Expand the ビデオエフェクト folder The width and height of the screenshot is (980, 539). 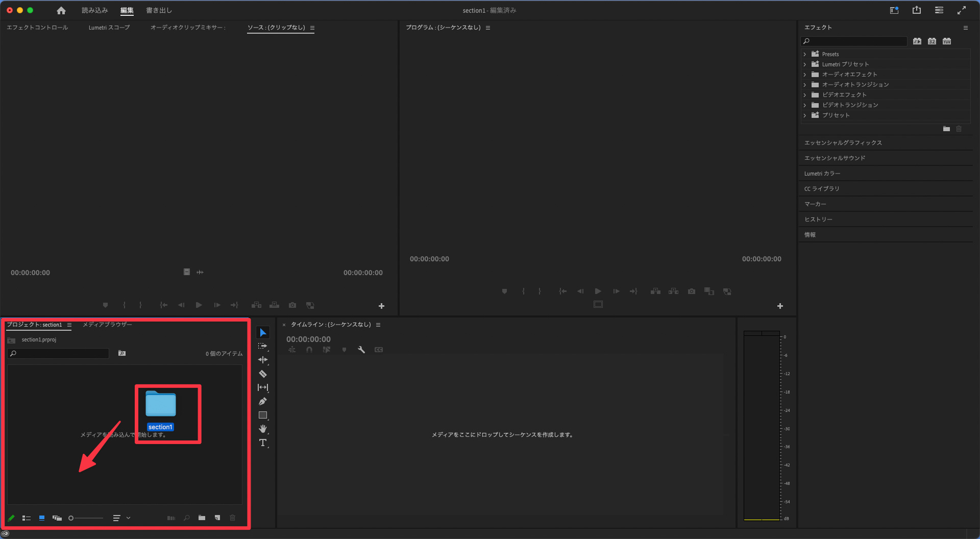click(x=805, y=95)
